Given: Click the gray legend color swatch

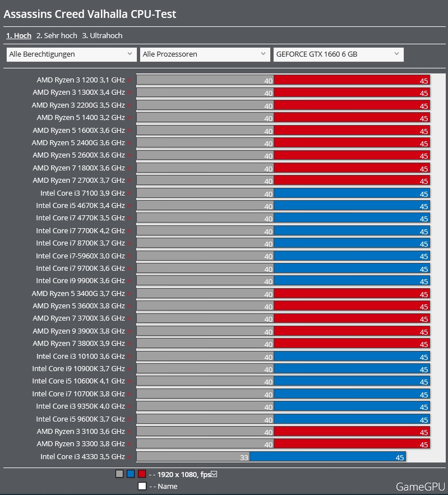Looking at the screenshot, I should (x=119, y=474).
